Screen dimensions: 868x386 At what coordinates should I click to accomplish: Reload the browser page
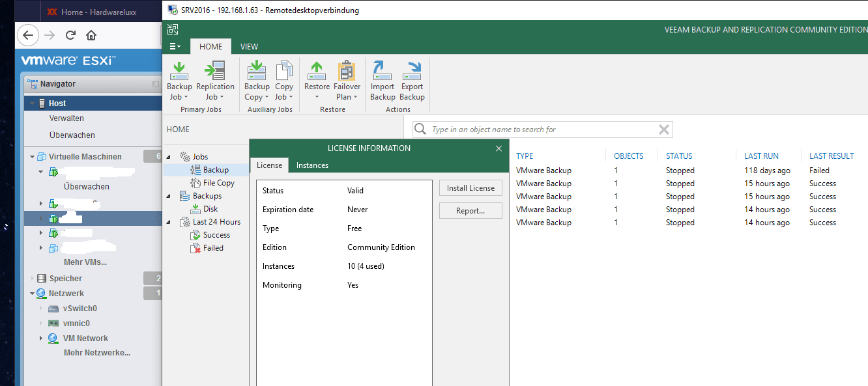(70, 35)
